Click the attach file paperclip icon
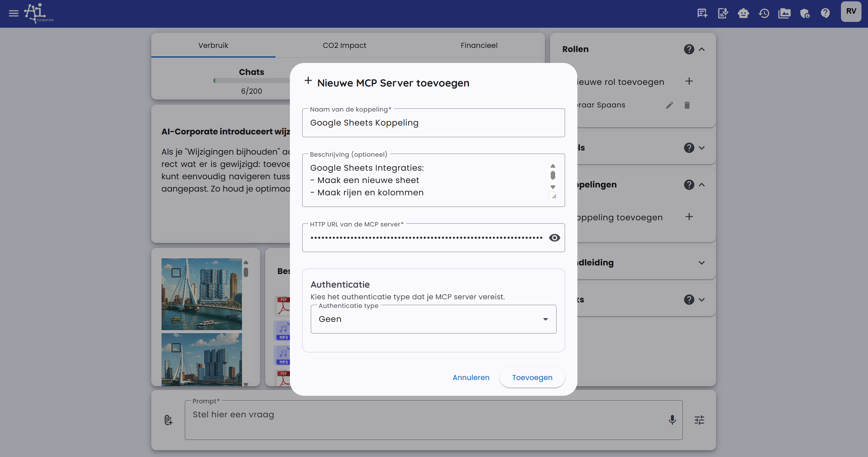Viewport: 868px width, 457px height. tap(168, 420)
